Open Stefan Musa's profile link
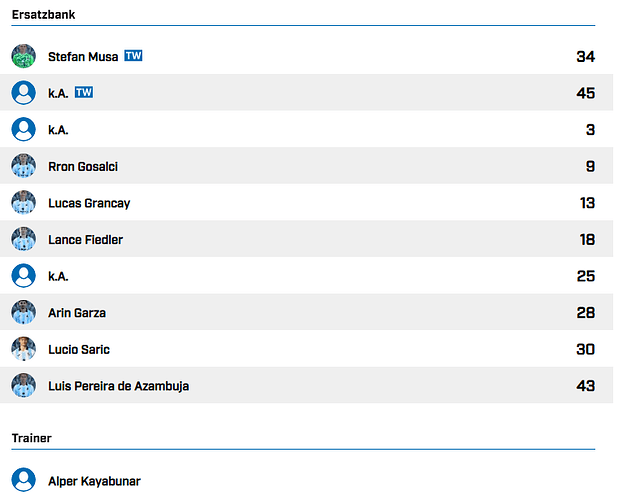This screenshot has height=500, width=622. pyautogui.click(x=83, y=57)
